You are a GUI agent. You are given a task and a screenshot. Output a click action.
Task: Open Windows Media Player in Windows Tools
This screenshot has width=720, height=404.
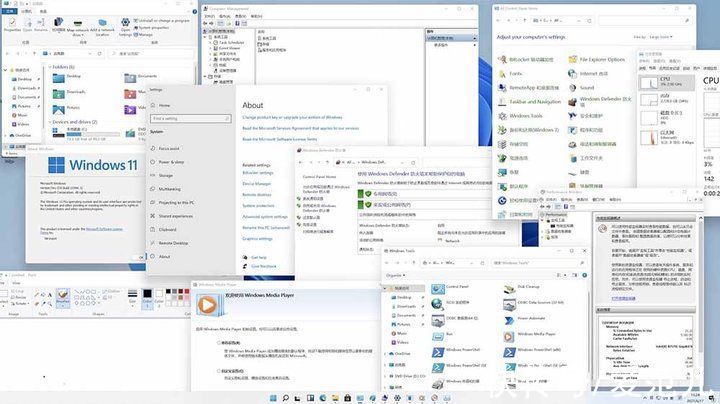click(536, 334)
